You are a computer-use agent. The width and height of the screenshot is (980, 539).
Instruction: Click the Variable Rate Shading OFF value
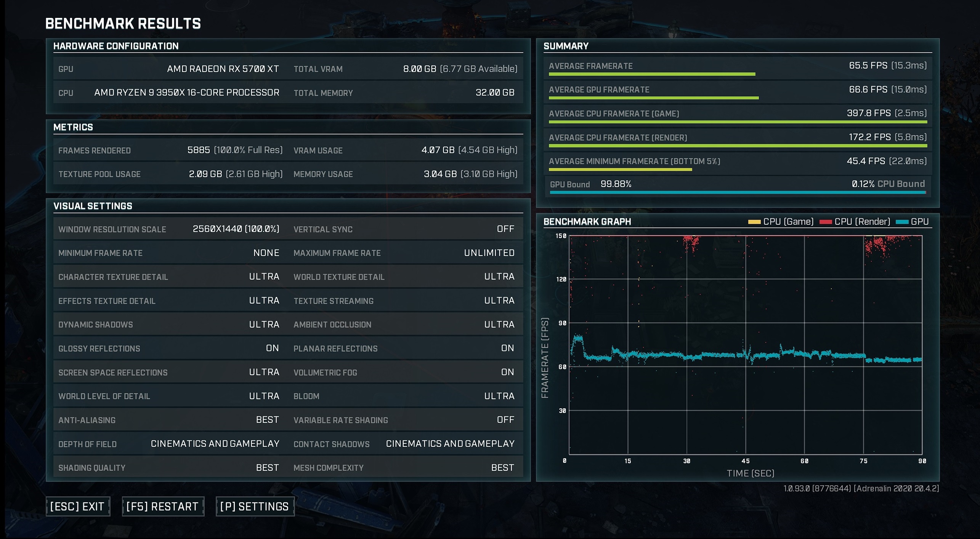pos(505,420)
